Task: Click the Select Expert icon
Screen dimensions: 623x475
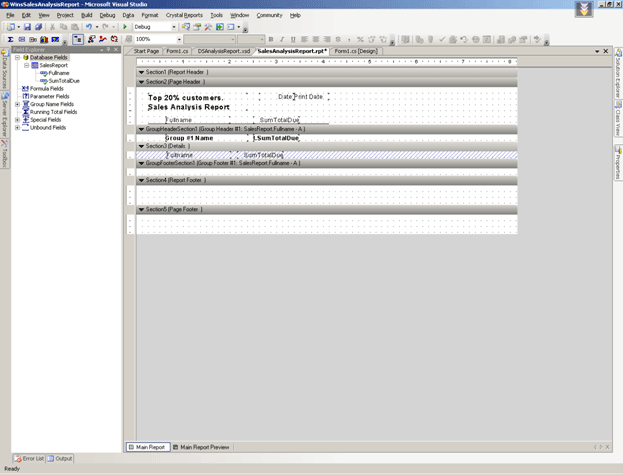Action: 92,39
